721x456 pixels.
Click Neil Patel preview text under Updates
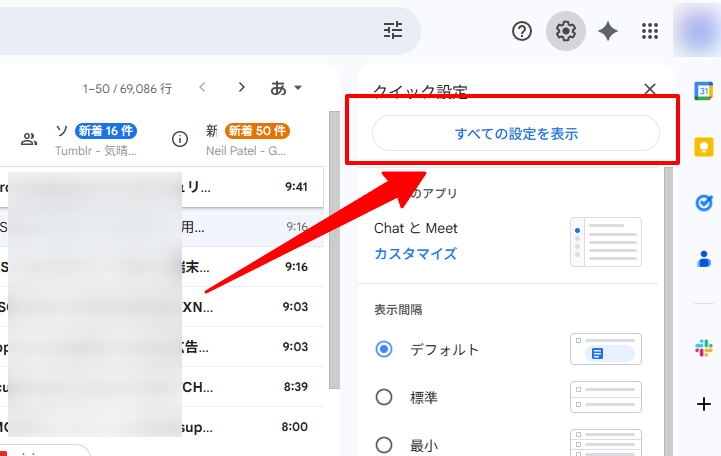pyautogui.click(x=246, y=151)
